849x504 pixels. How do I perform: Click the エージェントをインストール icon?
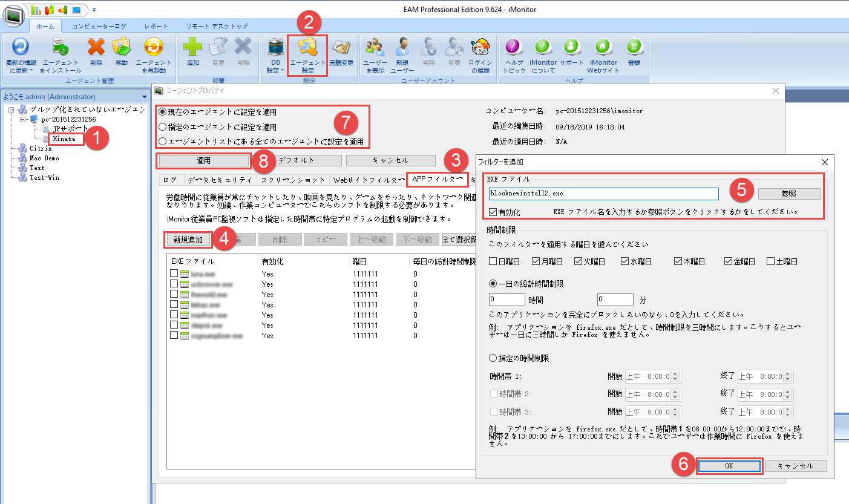click(59, 48)
